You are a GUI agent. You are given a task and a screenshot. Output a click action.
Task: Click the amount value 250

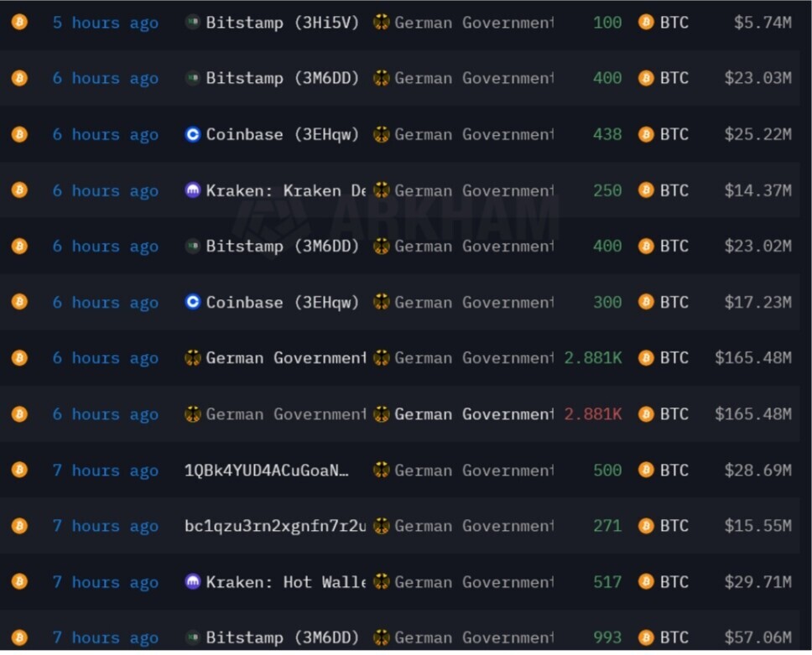click(607, 190)
